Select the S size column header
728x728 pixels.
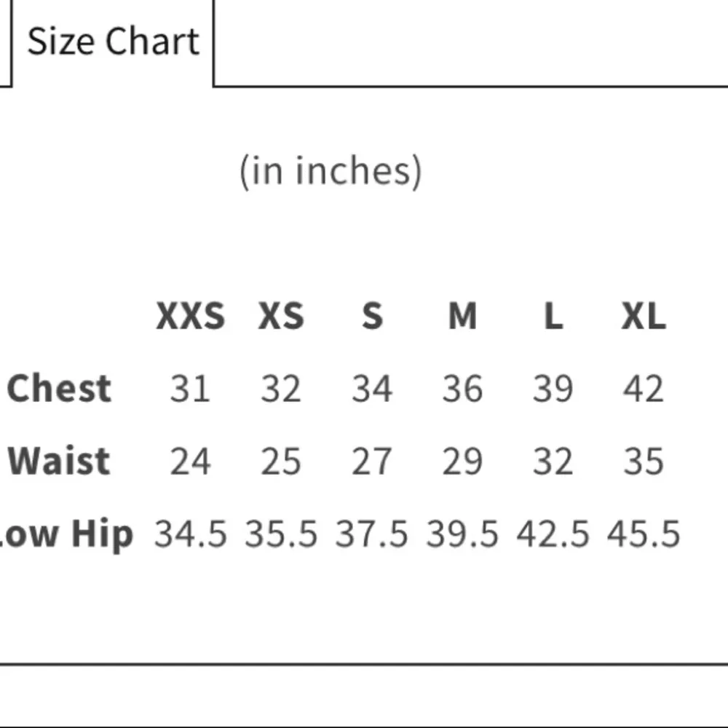372,317
